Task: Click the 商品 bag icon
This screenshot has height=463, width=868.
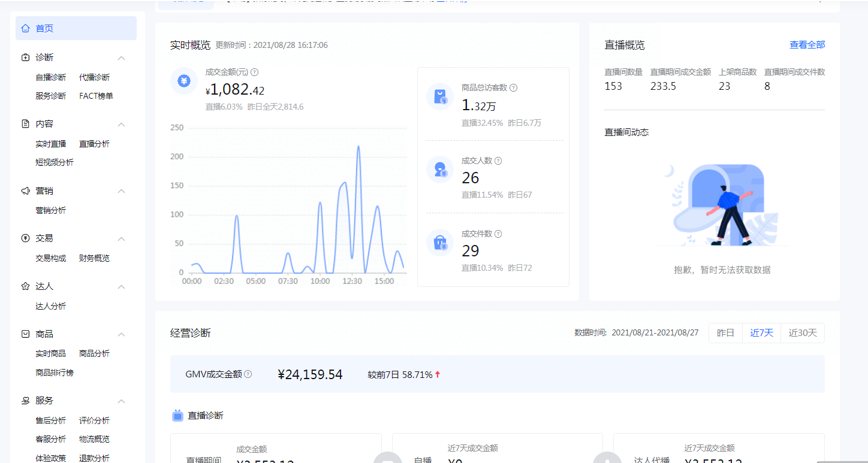Action: [25, 334]
